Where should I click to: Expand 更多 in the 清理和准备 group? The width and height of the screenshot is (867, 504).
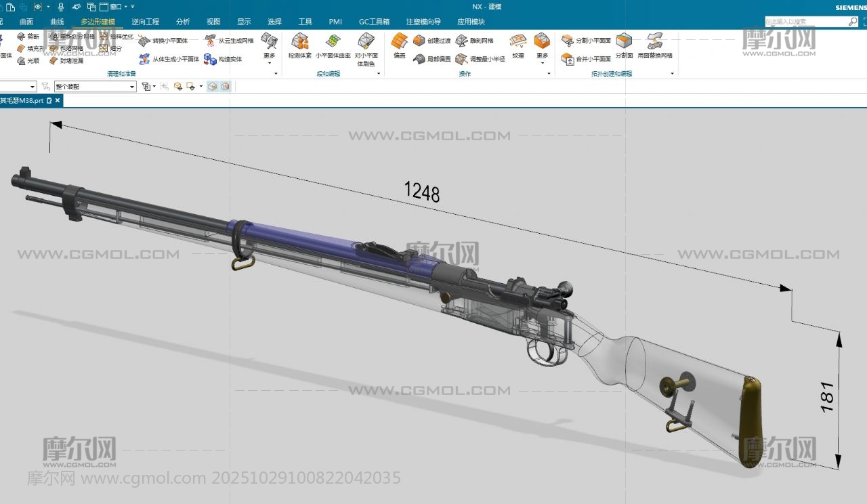270,46
